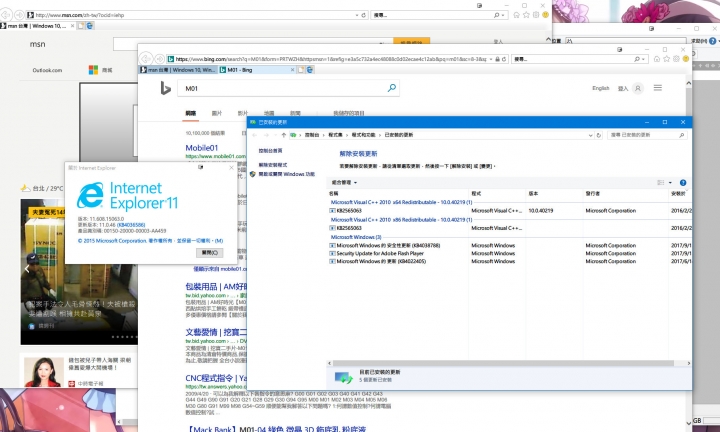Image resolution: width=720 pixels, height=432 pixels.
Task: Click smiley feedback icon in Bing browser window
Action: 686,59
